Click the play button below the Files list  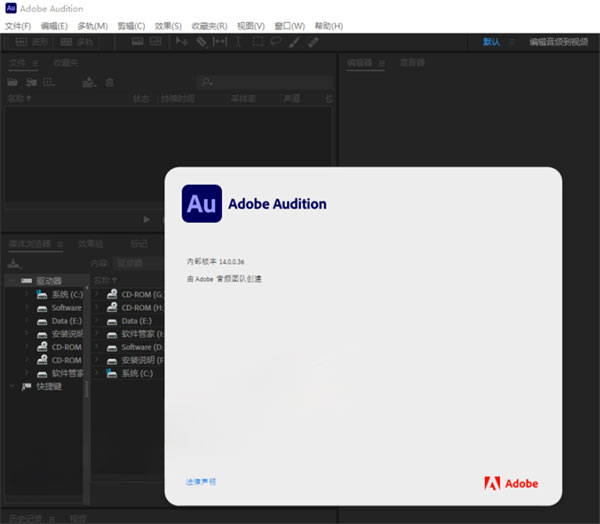click(146, 219)
